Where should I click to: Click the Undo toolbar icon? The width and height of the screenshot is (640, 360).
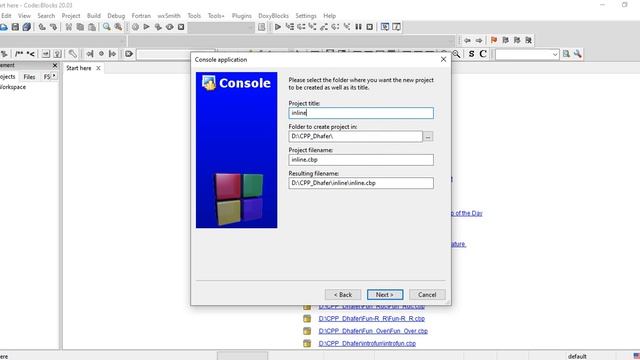point(42,27)
